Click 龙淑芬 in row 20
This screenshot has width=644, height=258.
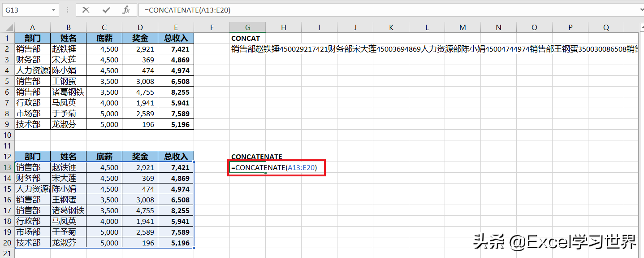coord(69,243)
